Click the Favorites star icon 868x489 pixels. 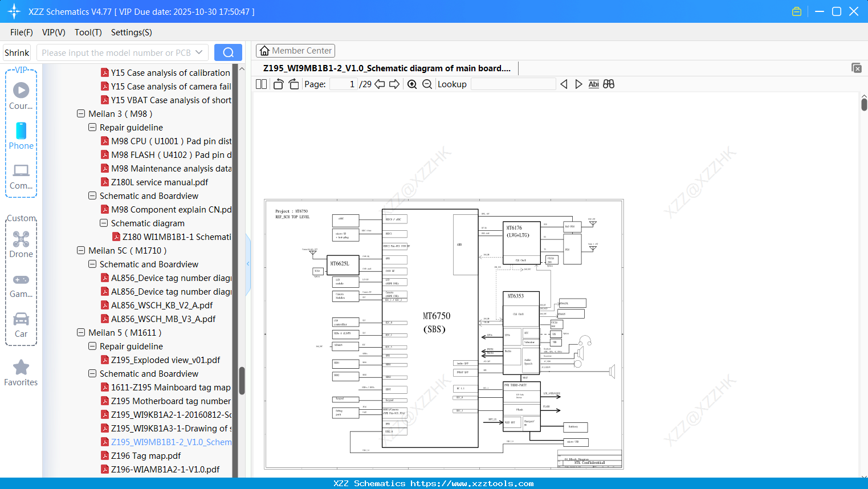pos(21,368)
